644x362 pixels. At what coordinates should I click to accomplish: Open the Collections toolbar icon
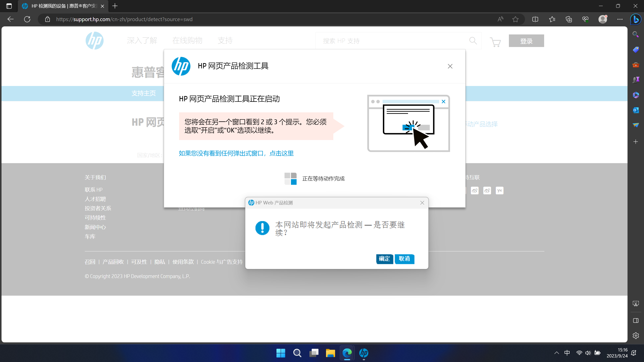[569, 19]
